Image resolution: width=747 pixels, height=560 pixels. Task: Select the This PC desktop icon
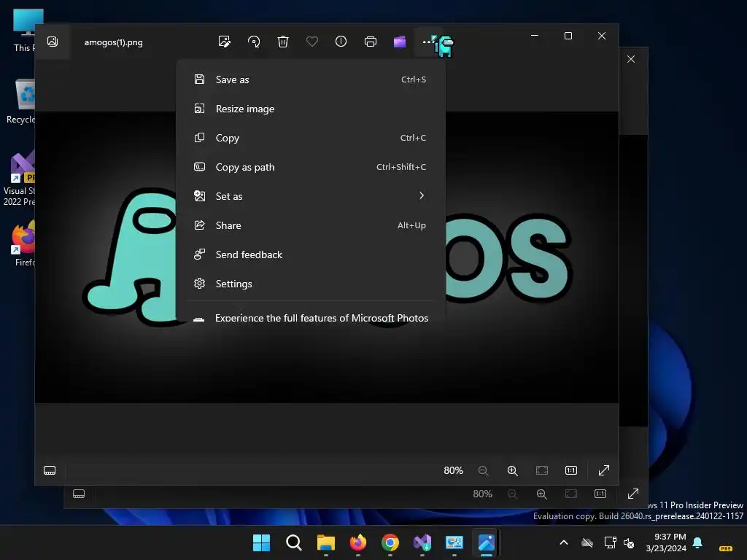pos(24,29)
